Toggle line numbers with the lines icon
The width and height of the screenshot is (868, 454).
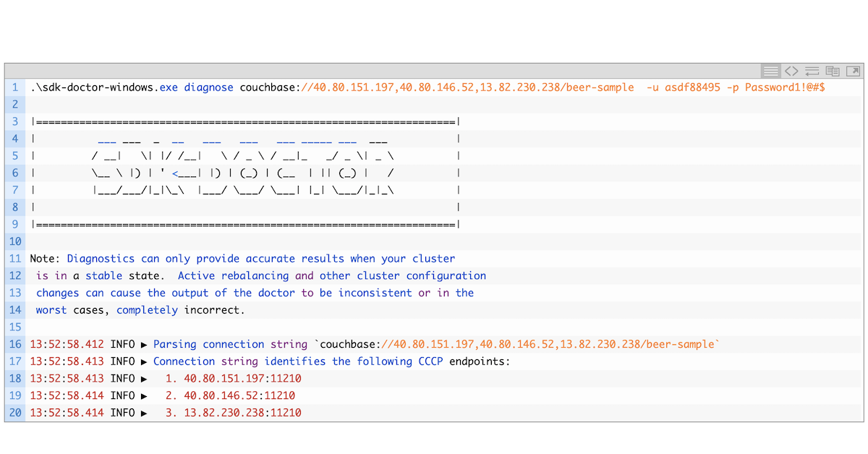coord(771,71)
